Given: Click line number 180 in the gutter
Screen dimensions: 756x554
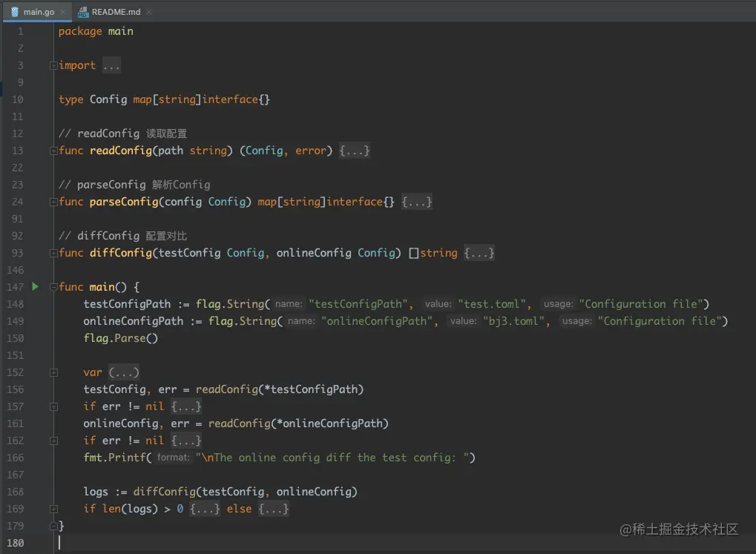Looking at the screenshot, I should coord(15,543).
